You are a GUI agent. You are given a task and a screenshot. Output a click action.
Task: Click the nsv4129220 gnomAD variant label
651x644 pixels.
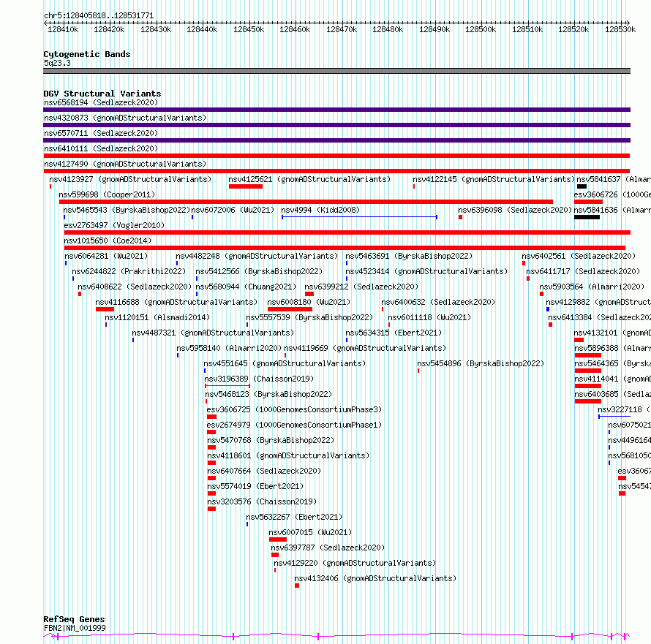(x=355, y=563)
